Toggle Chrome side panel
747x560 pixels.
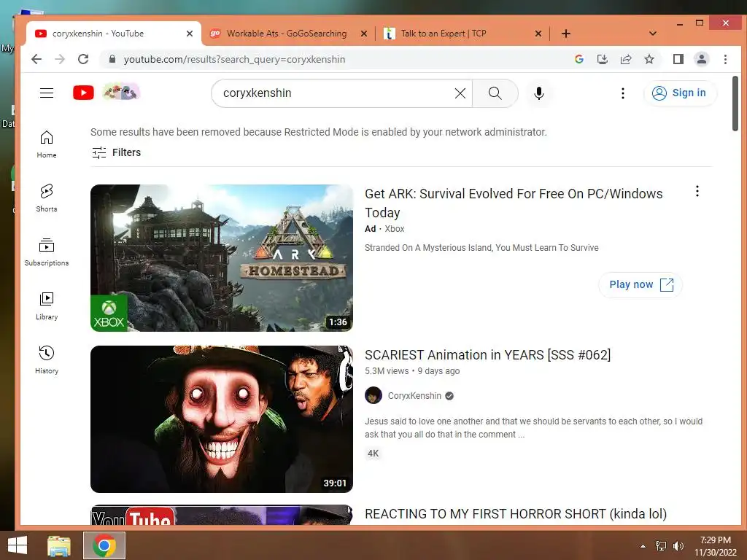(x=678, y=59)
